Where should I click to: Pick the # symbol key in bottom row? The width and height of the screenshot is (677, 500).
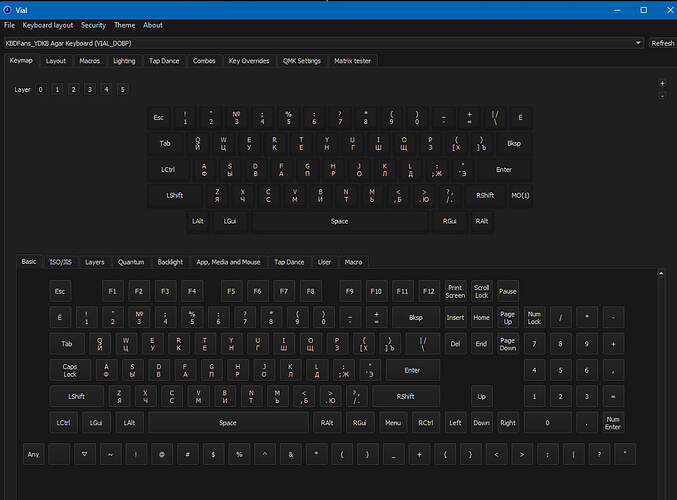(x=187, y=454)
